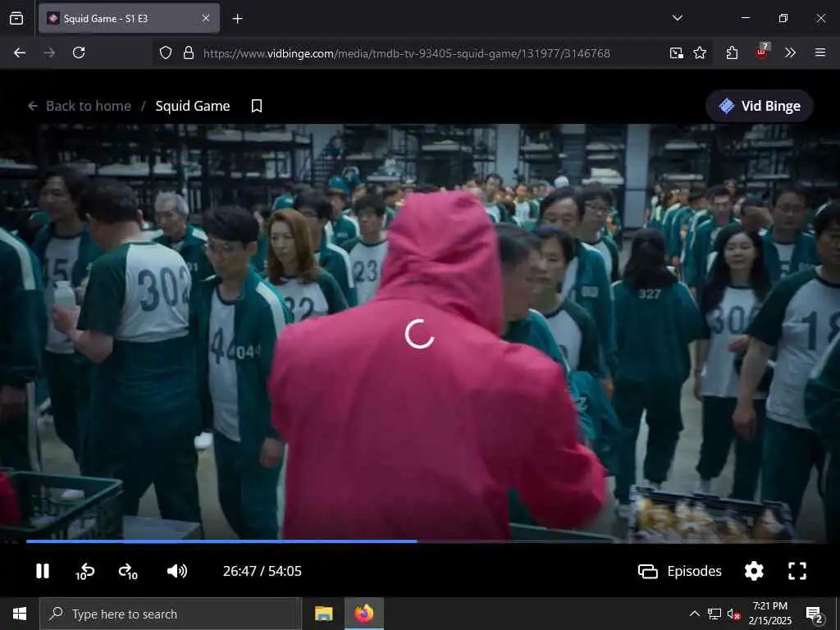Image resolution: width=840 pixels, height=630 pixels.
Task: Click the Firefox taskbar icon
Action: tap(363, 614)
